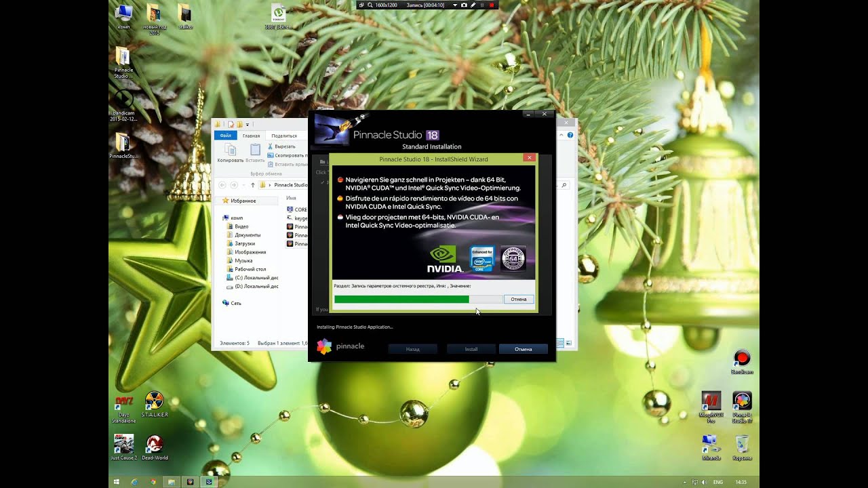The image size is (868, 488).
Task: Click 'Скопировать путь' in the ribbon
Action: coord(289,155)
